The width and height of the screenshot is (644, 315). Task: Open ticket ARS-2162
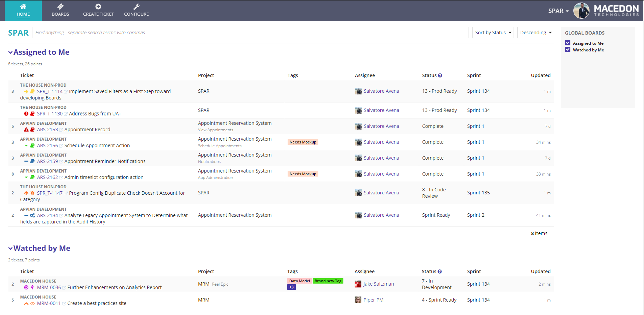click(x=47, y=177)
